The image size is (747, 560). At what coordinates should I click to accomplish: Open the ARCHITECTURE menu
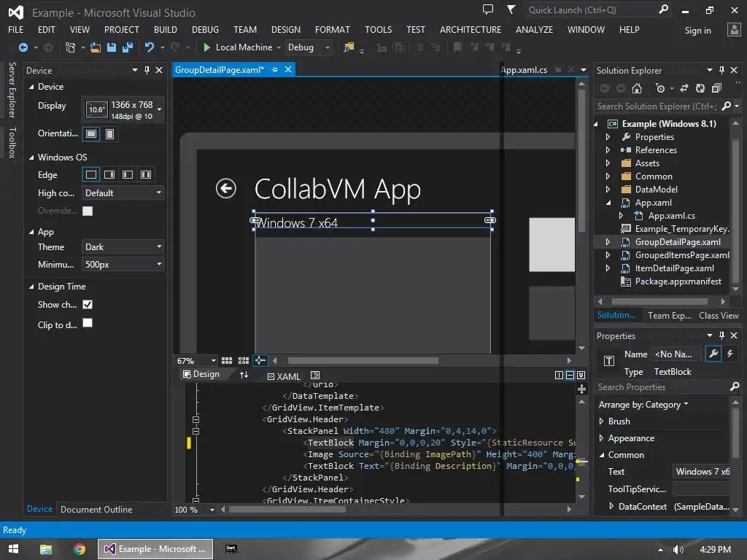[471, 29]
